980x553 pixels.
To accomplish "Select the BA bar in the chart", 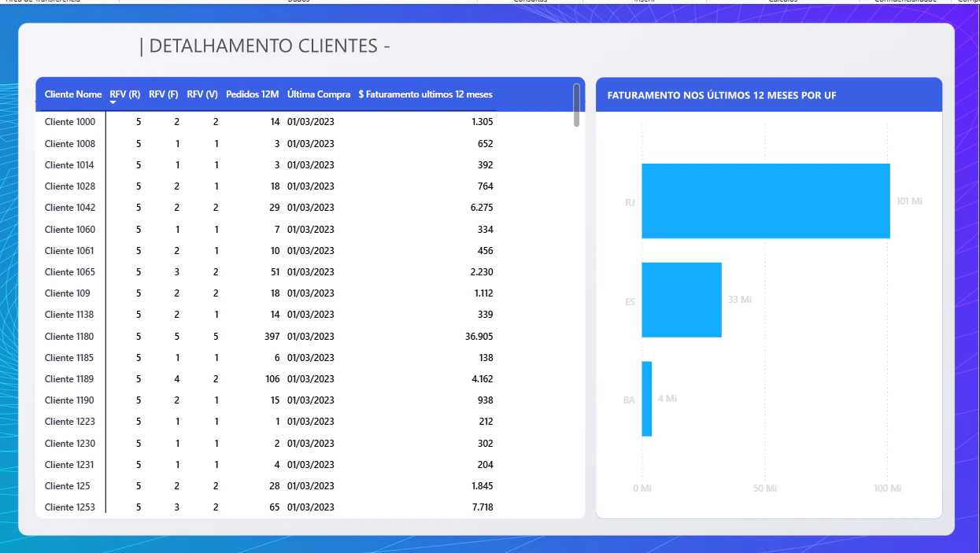I will tap(647, 399).
